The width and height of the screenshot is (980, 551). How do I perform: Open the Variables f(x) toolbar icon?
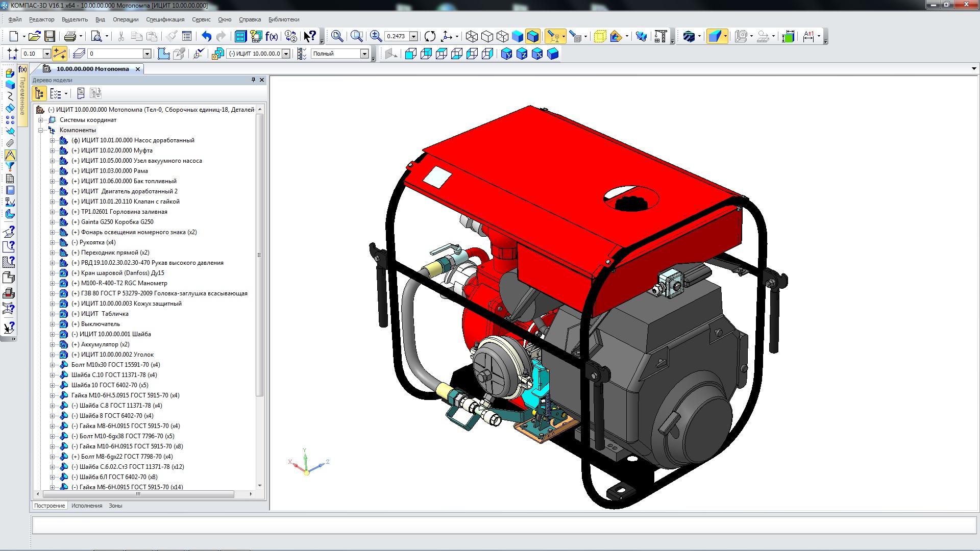(272, 36)
